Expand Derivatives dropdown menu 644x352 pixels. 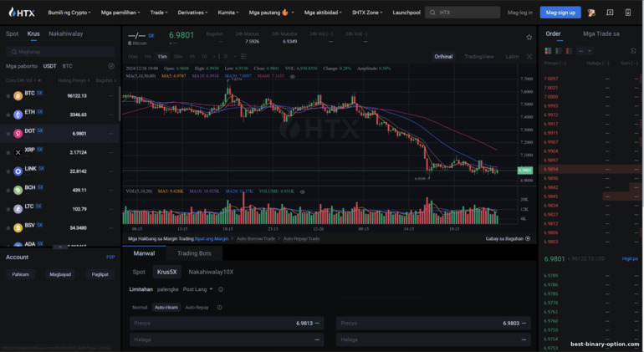click(192, 13)
